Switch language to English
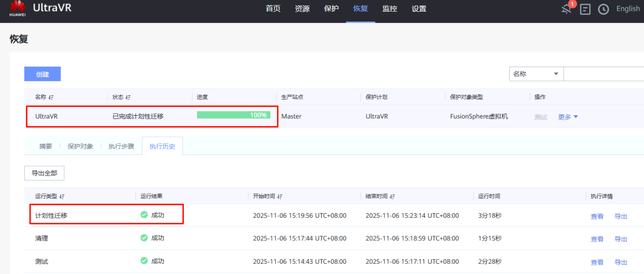644x274 pixels. pos(628,9)
